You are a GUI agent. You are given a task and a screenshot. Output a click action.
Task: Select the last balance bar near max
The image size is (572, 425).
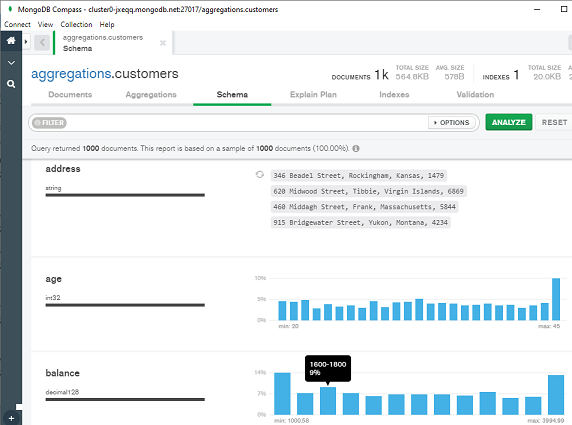[556, 395]
